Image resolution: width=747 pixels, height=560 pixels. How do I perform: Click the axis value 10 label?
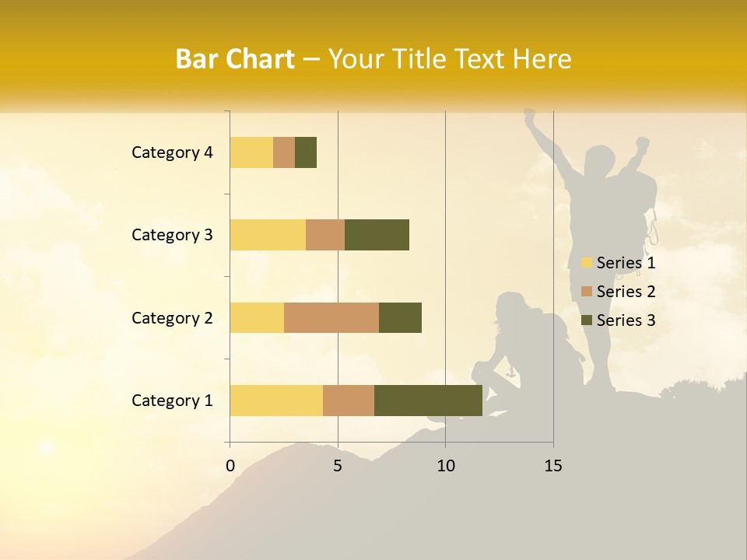[x=445, y=466]
